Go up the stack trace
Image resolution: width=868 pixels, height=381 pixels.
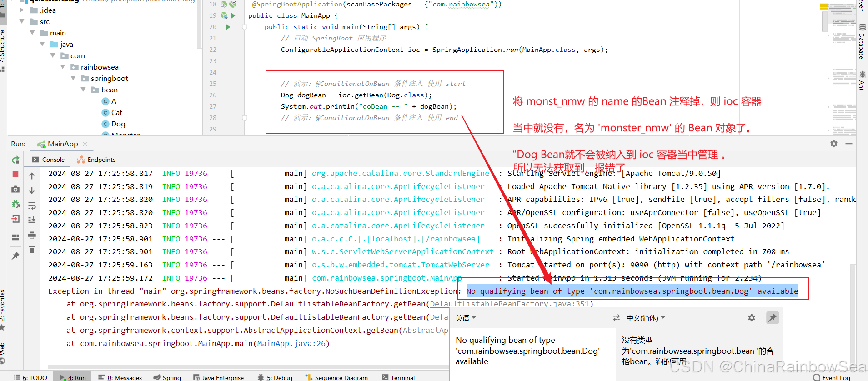click(x=32, y=176)
